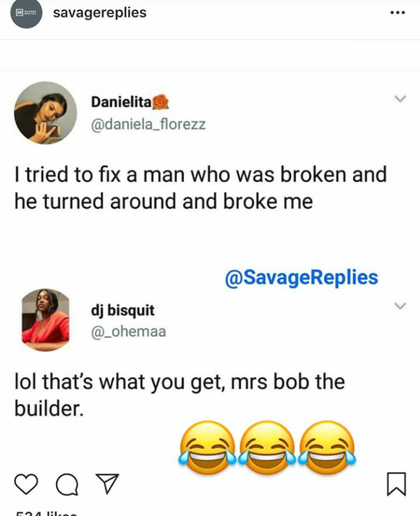Tap the reply text mentioning bob the builder

179,394
